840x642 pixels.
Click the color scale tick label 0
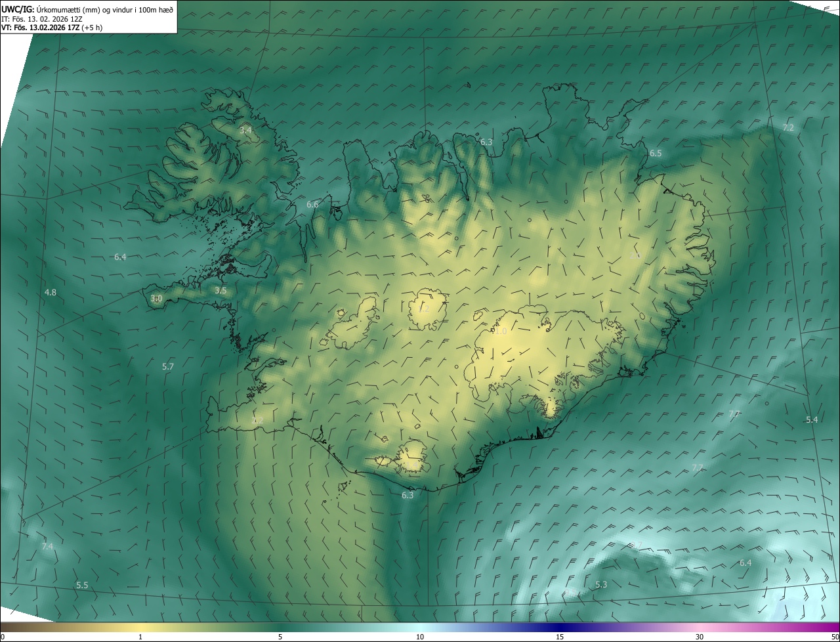(x=3, y=637)
